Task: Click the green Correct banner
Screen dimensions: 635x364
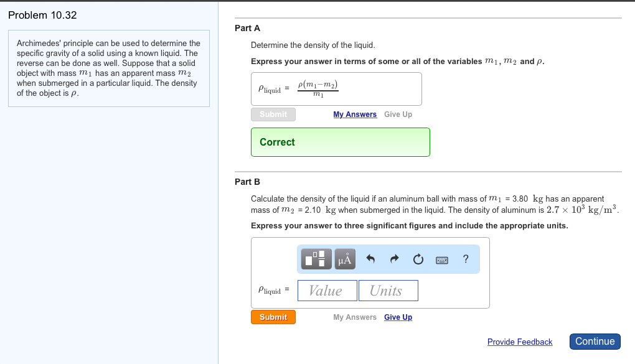Action: (x=340, y=142)
